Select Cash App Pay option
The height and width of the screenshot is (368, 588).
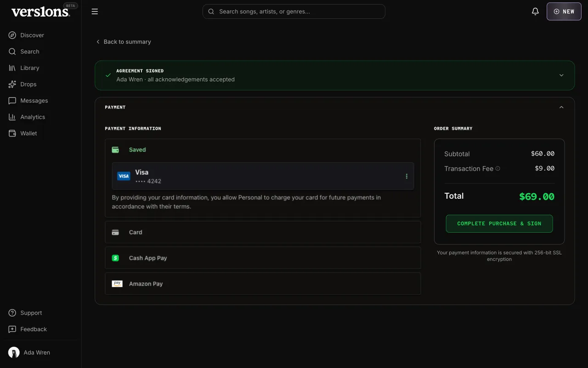[x=263, y=258]
